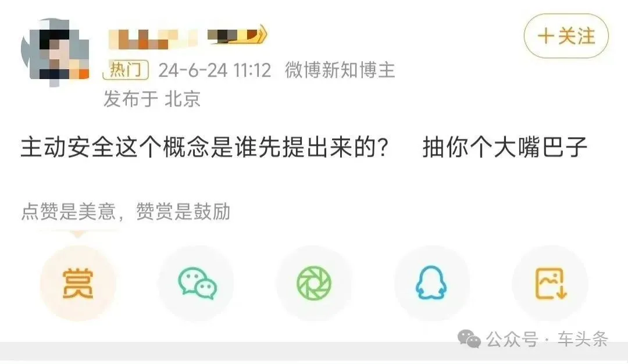Open the post text 主动安全这个概念是谁先提出来的
Viewport: 628px width, 364px height.
[x=205, y=147]
